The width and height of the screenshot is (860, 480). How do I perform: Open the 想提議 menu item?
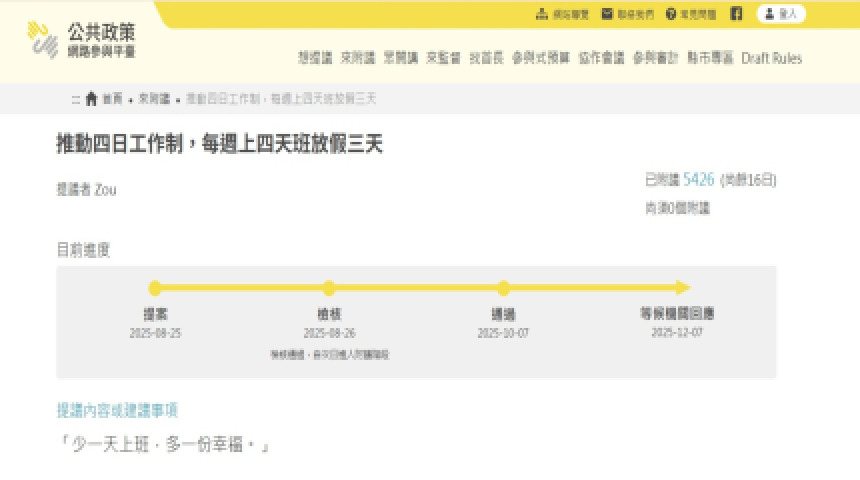coord(314,58)
